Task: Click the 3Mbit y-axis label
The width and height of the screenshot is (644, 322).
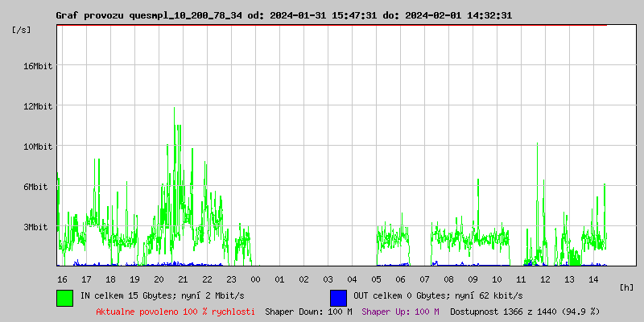Action: [x=35, y=227]
